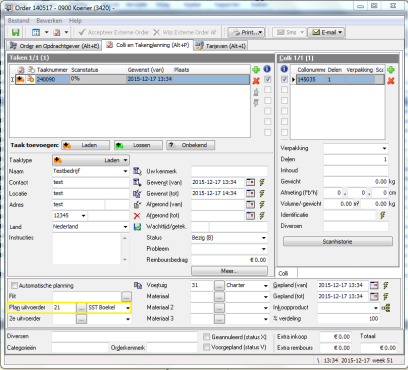The width and height of the screenshot is (408, 370).
Task: Select Colli en Takenplanning tab
Action: pyautogui.click(x=148, y=45)
